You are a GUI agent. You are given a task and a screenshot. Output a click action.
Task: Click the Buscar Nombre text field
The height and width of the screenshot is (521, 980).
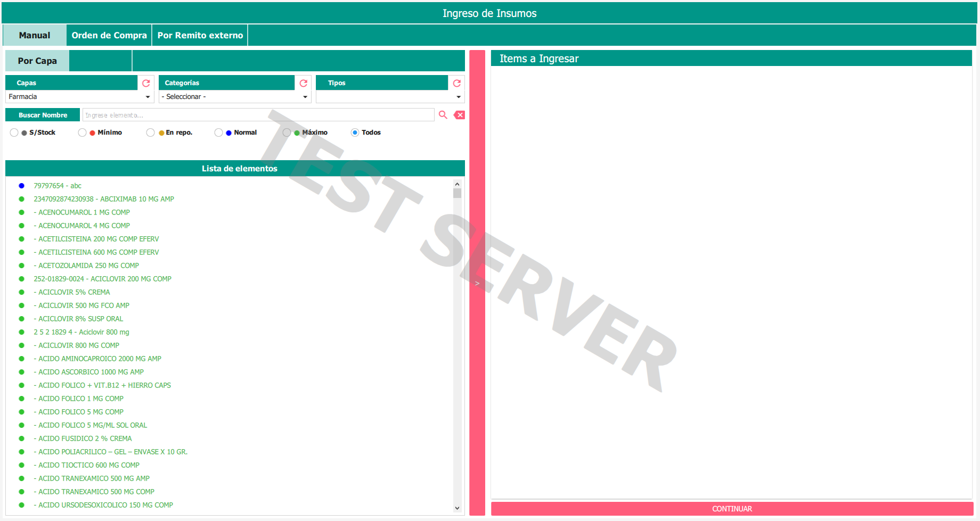(258, 115)
